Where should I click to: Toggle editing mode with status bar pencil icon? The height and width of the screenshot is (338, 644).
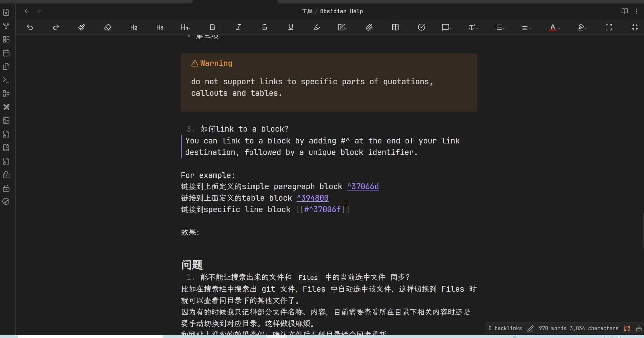[x=531, y=329]
